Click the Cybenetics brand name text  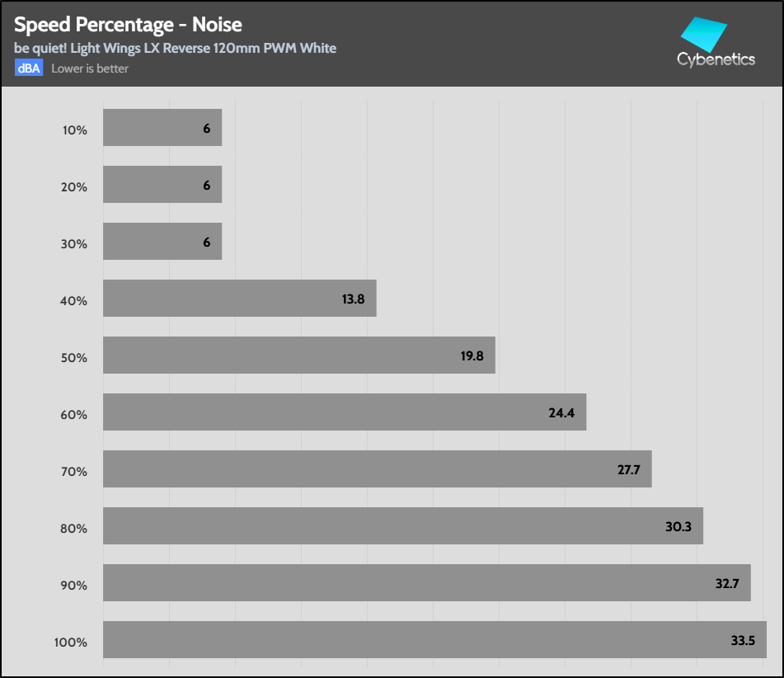(716, 59)
